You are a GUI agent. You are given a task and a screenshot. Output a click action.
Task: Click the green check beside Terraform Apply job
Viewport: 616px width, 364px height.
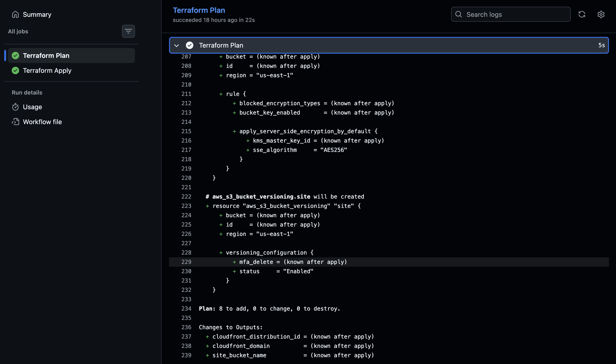pyautogui.click(x=15, y=70)
